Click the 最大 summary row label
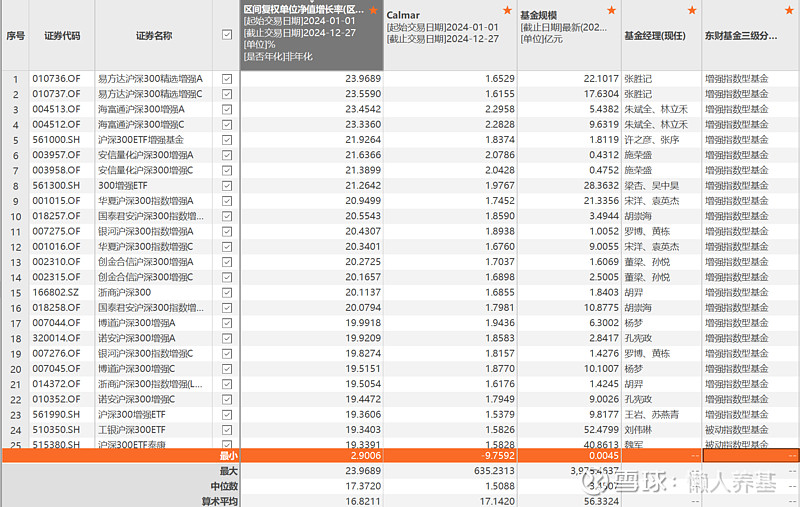This screenshot has width=800, height=507. tap(229, 471)
